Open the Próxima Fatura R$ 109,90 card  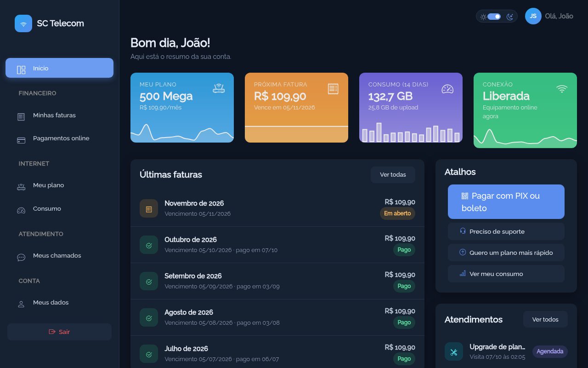296,108
